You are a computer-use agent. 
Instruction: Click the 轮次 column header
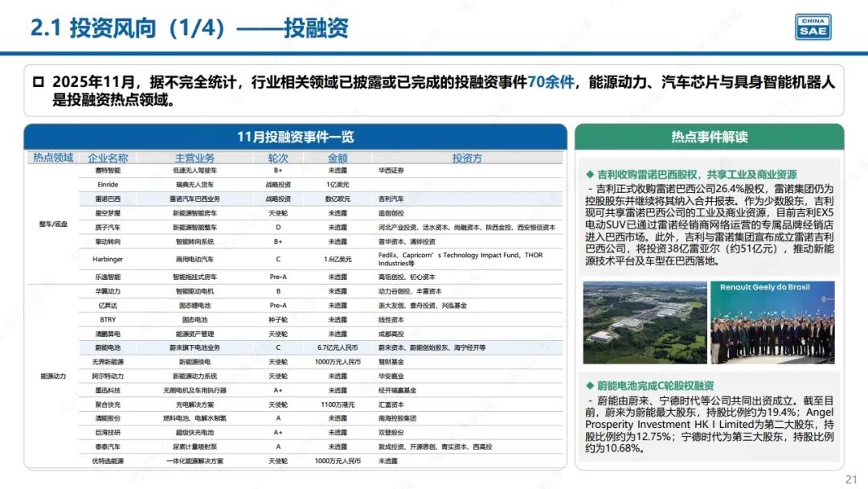[278, 158]
